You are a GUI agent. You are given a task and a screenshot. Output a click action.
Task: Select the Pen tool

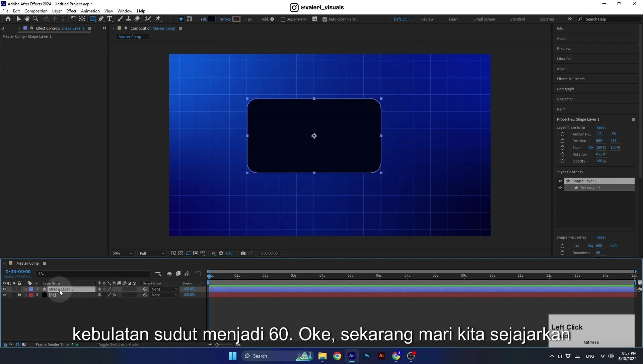101,19
